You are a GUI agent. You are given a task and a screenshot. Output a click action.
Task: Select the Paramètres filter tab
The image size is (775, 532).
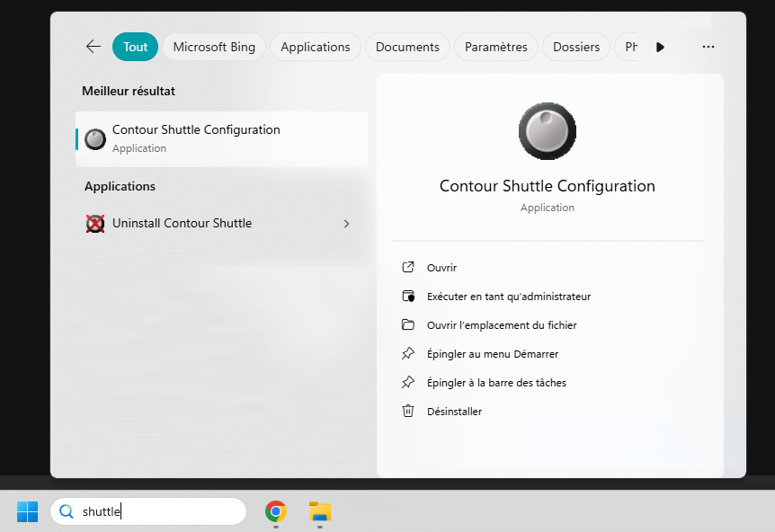click(x=496, y=47)
